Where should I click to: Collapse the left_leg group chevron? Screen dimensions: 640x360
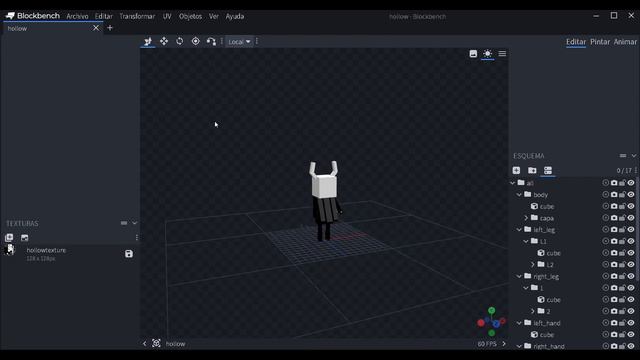[519, 230]
